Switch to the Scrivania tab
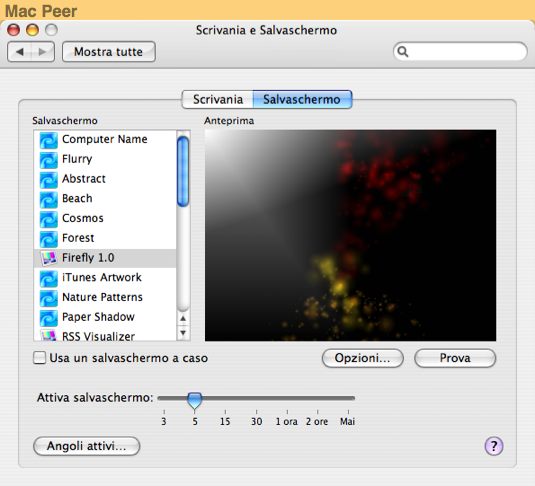The image size is (535, 486). [x=218, y=99]
